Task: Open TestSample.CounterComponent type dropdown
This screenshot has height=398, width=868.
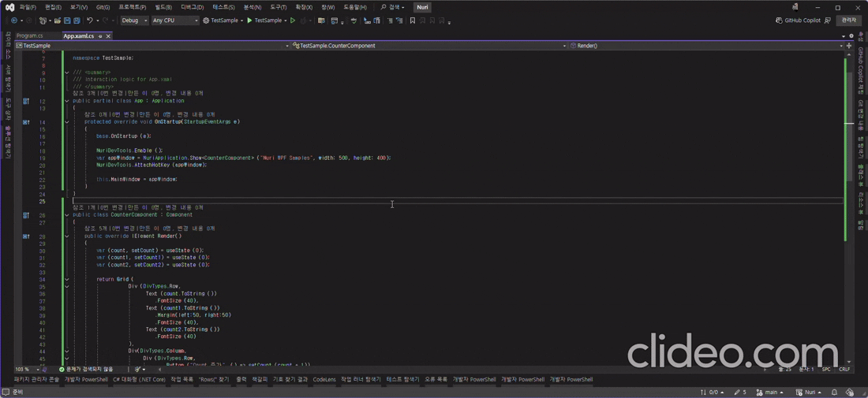Action: (x=429, y=46)
